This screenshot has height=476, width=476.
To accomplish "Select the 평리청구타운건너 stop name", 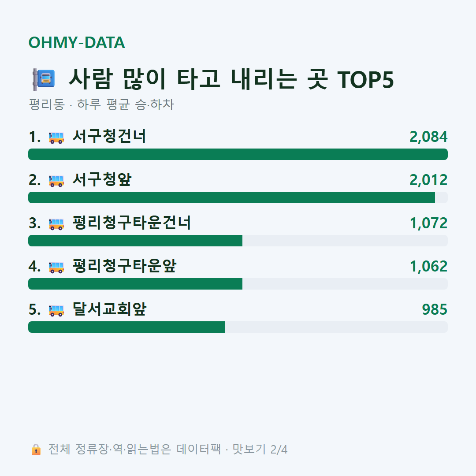I will (x=132, y=223).
